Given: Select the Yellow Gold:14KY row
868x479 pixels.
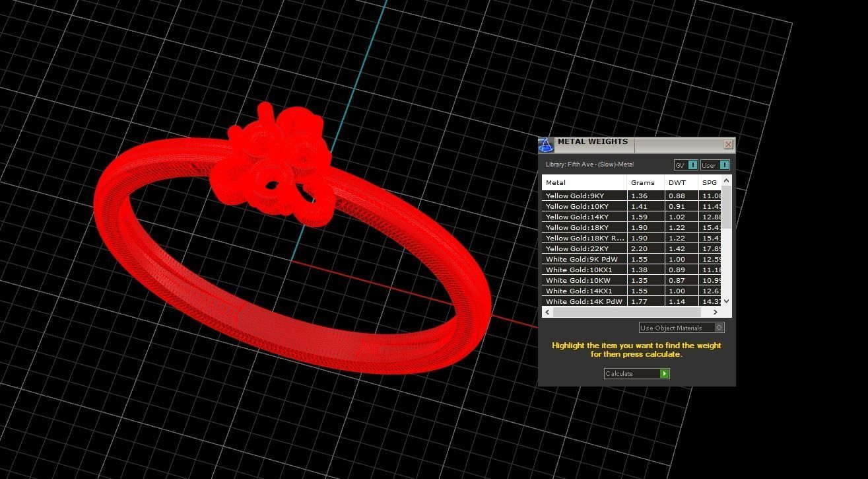Looking at the screenshot, I should (x=632, y=217).
